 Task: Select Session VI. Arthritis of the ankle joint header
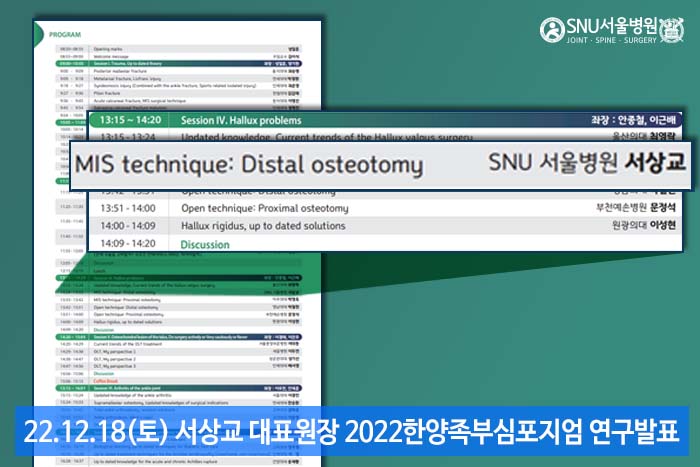coord(179,388)
